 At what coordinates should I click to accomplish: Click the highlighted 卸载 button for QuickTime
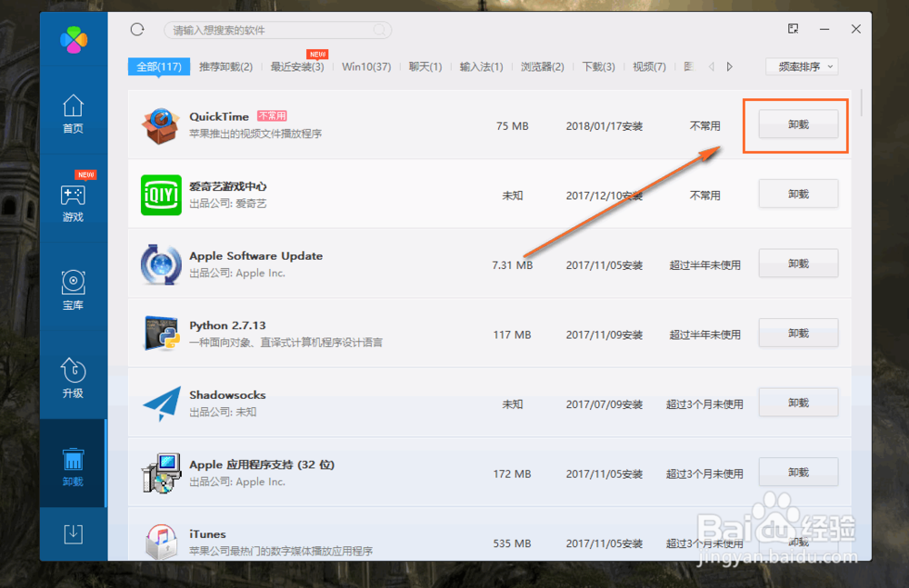click(797, 125)
